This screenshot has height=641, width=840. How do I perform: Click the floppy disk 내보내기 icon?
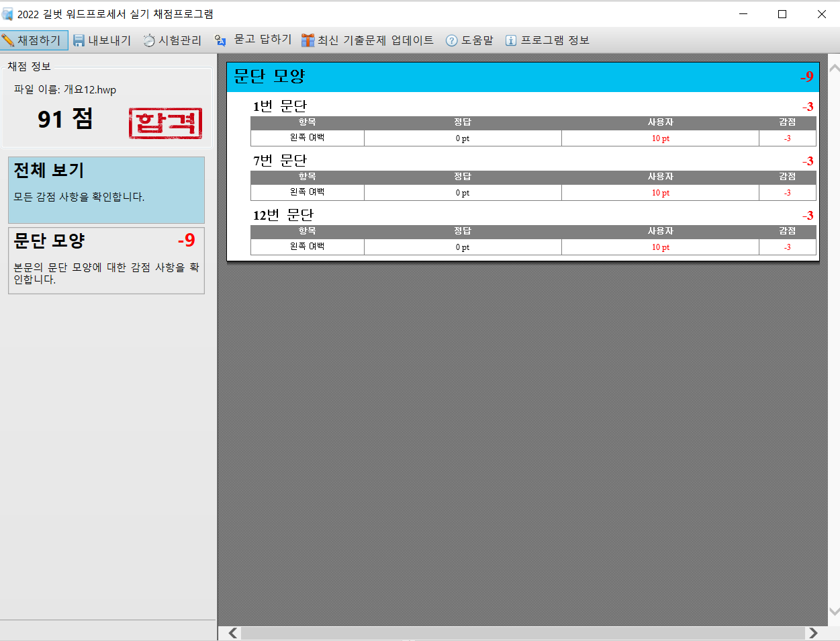coord(79,40)
